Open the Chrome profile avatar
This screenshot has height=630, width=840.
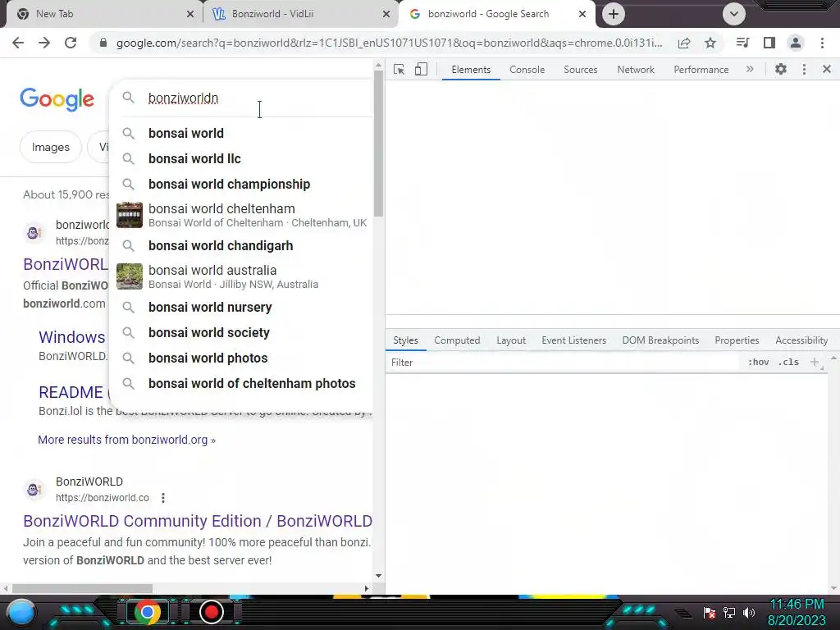pyautogui.click(x=796, y=43)
